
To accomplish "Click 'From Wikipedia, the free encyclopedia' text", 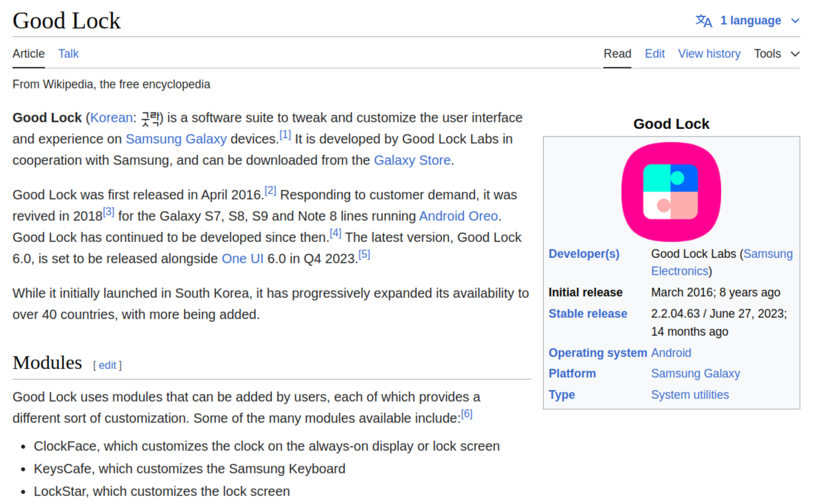I will pos(112,84).
